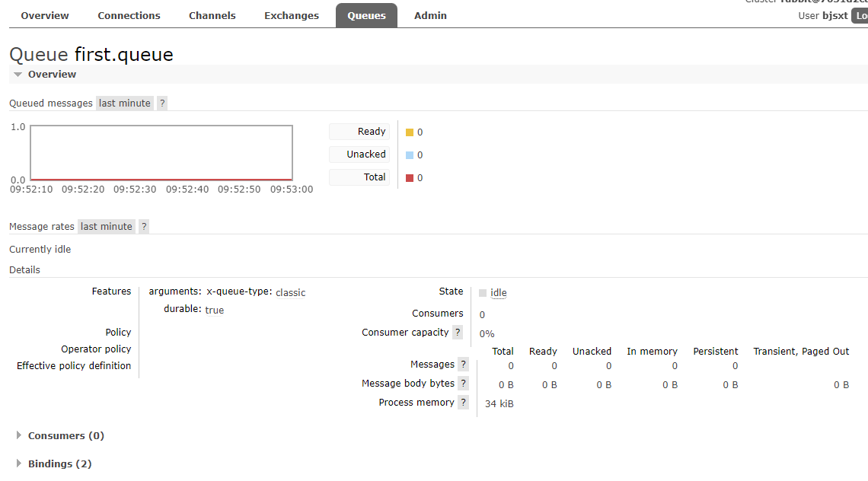The height and width of the screenshot is (481, 868).
Task: Click the idle state indicator
Action: 498,293
